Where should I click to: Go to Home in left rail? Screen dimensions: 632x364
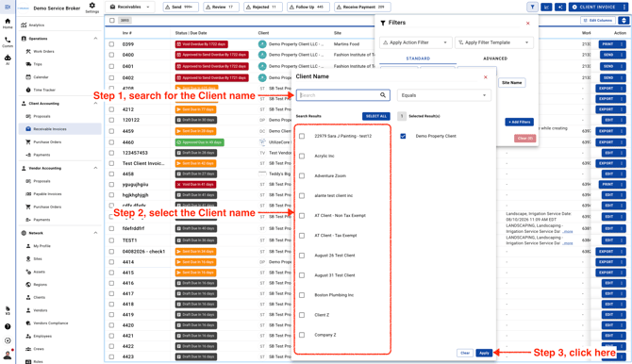tap(8, 24)
